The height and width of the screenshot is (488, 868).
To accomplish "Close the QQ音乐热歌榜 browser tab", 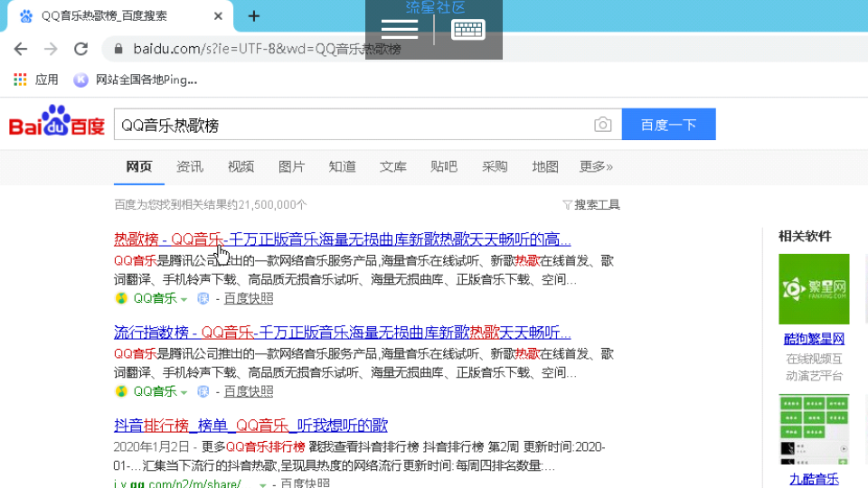I will tap(218, 16).
